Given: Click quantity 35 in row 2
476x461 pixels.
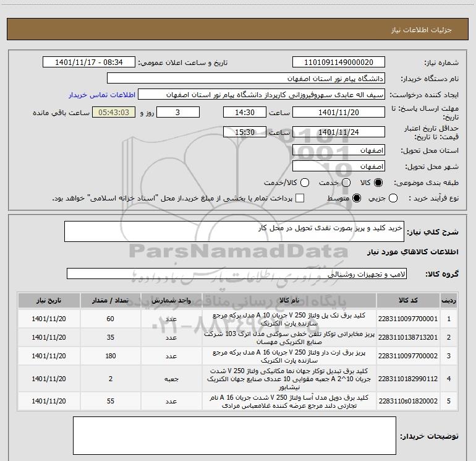Looking at the screenshot, I should pyautogui.click(x=111, y=337).
